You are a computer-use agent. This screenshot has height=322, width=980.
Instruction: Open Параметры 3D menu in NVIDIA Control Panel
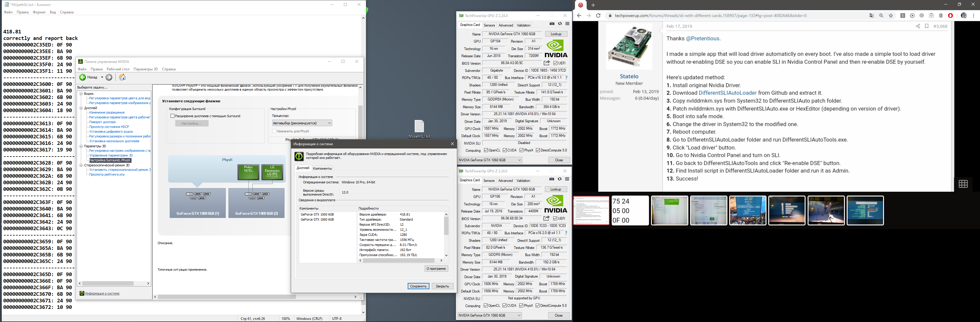[146, 69]
